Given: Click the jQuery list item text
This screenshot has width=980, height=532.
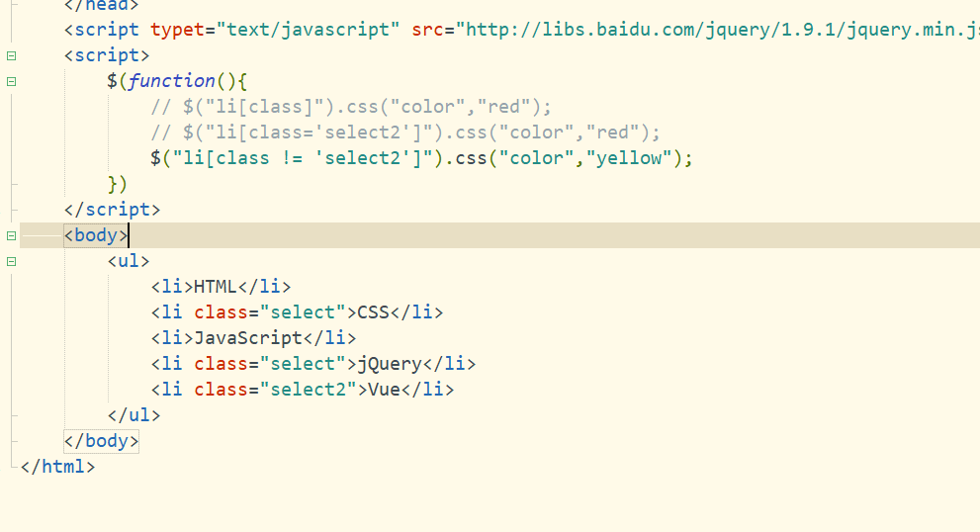Looking at the screenshot, I should 390,364.
